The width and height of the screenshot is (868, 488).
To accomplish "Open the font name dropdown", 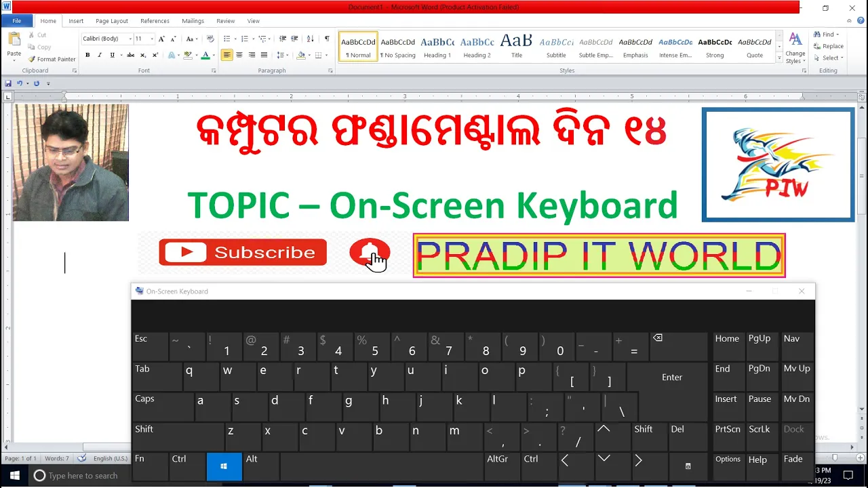I will 130,39.
